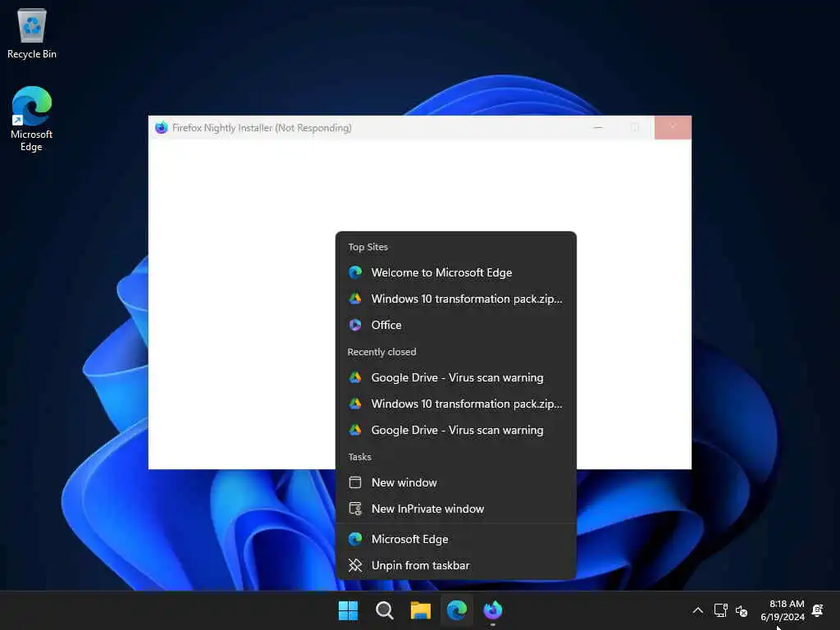Close the Firefox Nightly Installer window
Screen dimensions: 840x630
pyautogui.click(x=673, y=127)
